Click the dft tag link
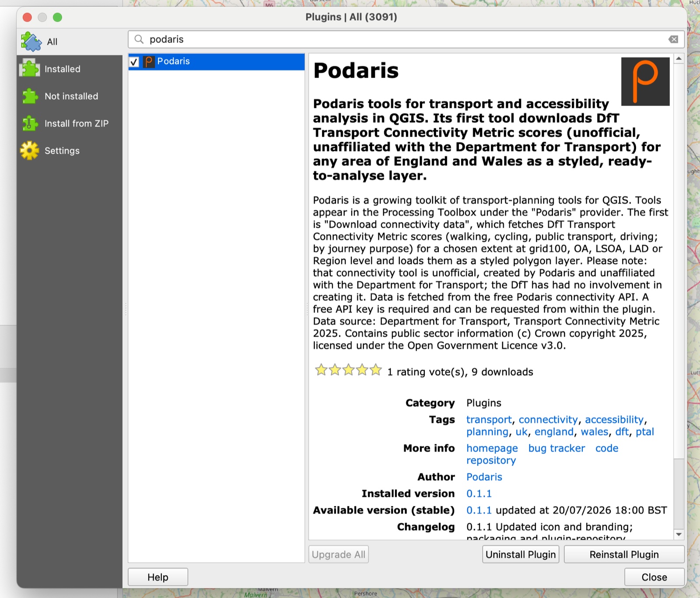The height and width of the screenshot is (598, 700). click(x=622, y=432)
